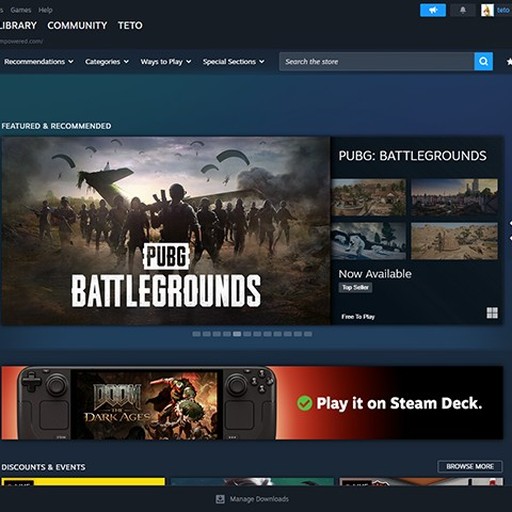View the PUBG bottom-left snowy screenshot thumbnail
Image resolution: width=512 pixels, height=512 pixels.
(369, 241)
